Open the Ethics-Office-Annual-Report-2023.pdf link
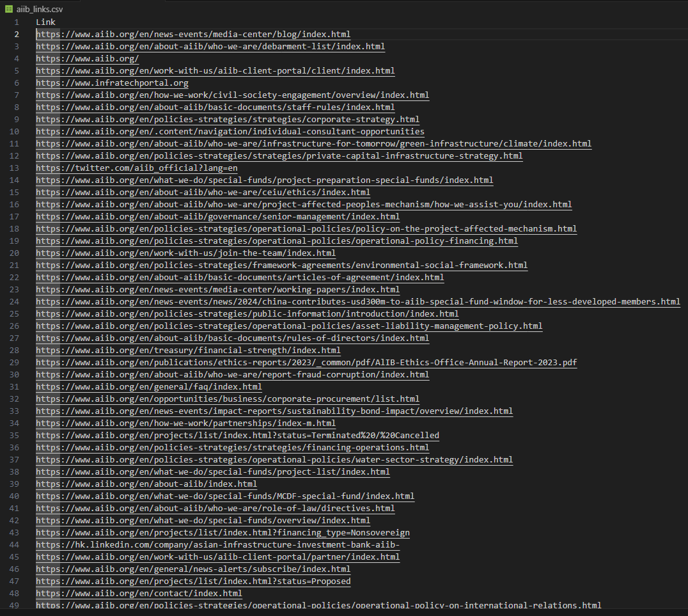The width and height of the screenshot is (688, 616). point(306,363)
